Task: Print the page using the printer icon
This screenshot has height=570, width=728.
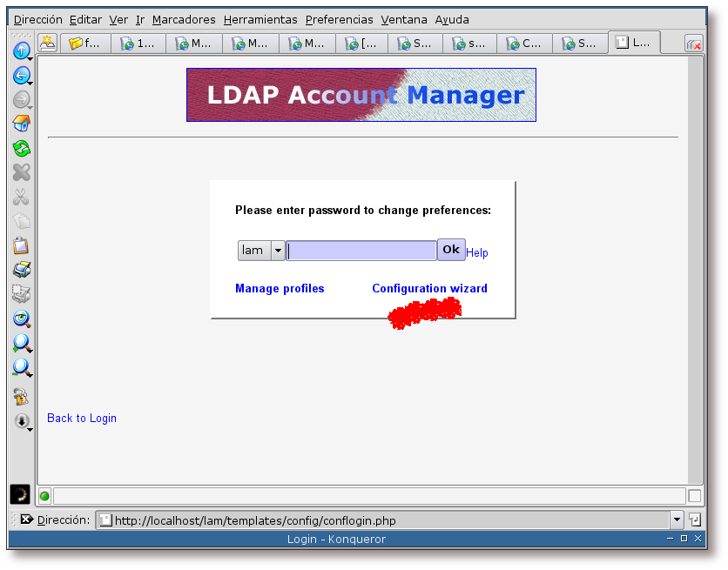Action: tap(21, 270)
